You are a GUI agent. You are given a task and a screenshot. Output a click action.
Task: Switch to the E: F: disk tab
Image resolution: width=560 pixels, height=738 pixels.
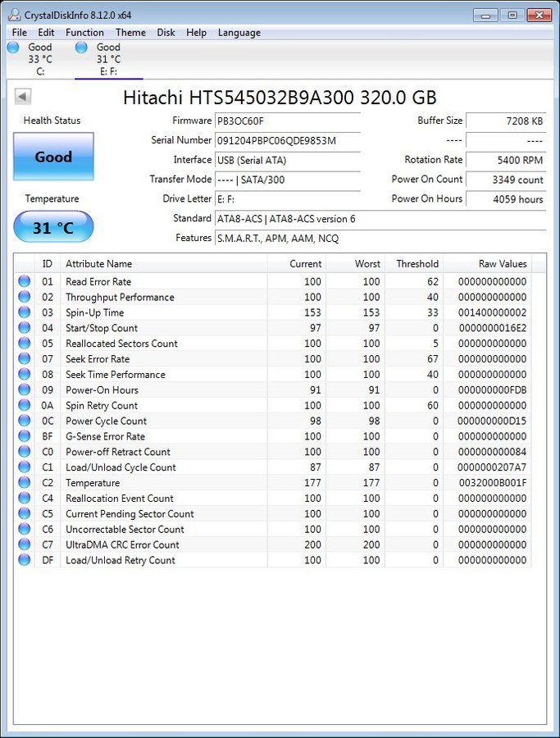[109, 59]
